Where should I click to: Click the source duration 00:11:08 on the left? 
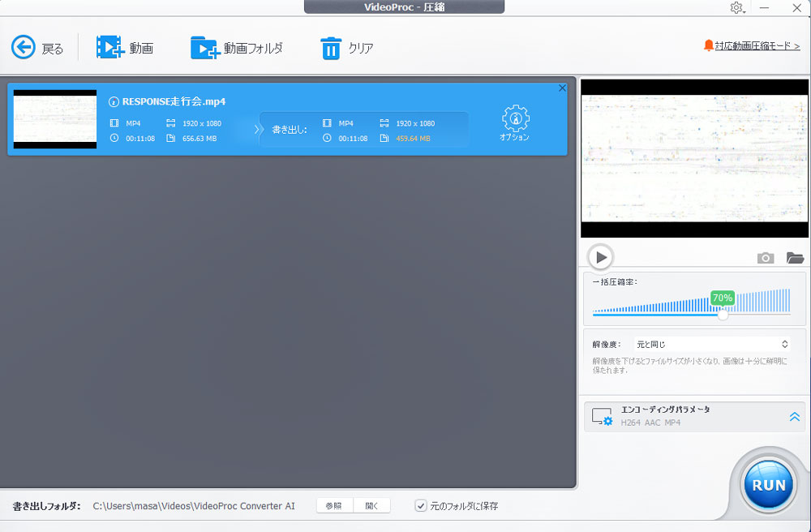[x=140, y=139]
